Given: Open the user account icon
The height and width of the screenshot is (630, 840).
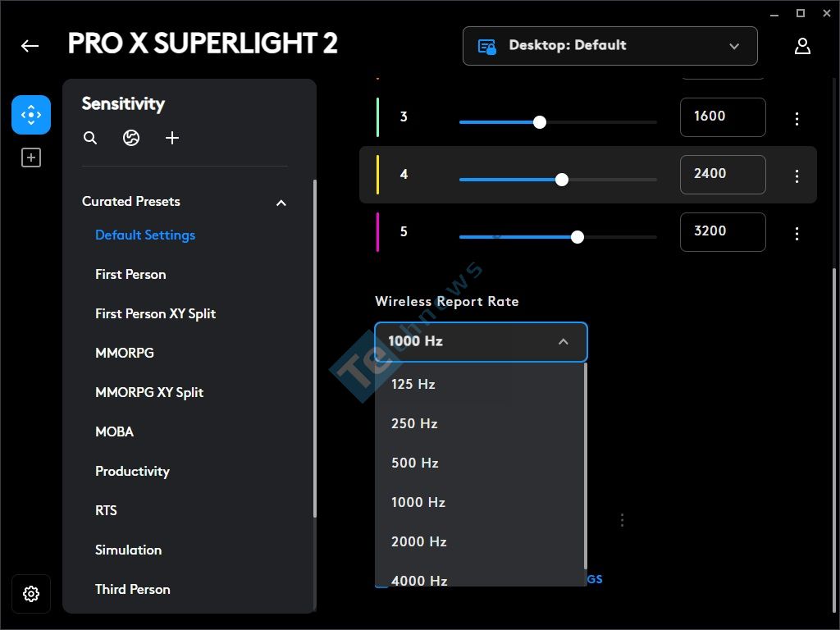Looking at the screenshot, I should point(802,46).
